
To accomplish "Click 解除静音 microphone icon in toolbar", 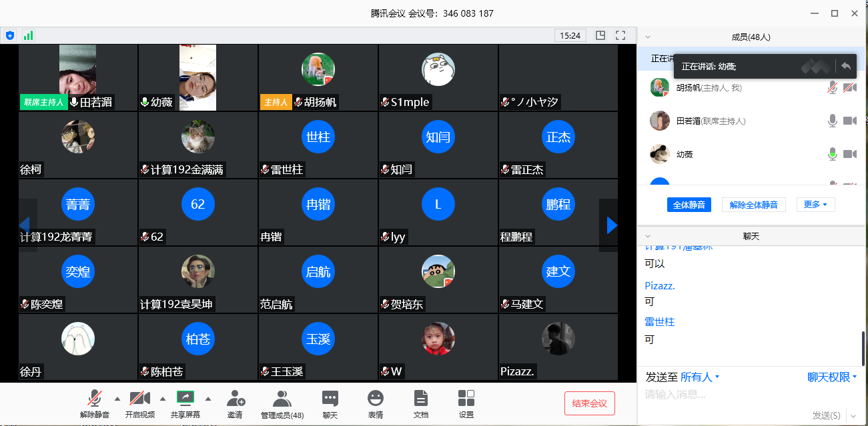I will point(95,399).
